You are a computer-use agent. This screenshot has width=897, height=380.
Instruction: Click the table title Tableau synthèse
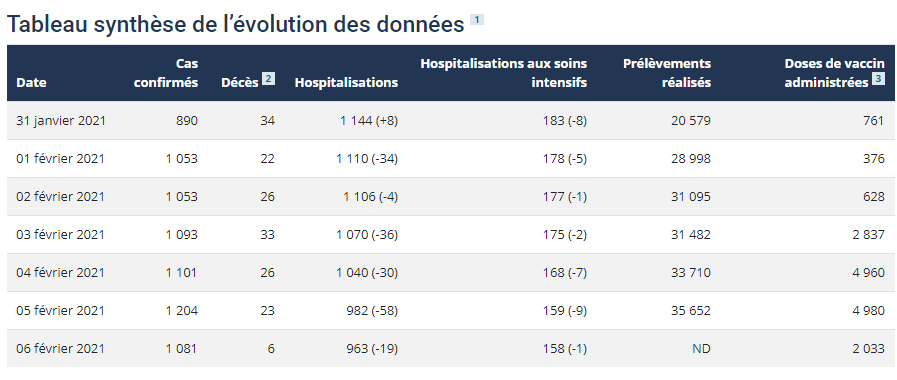coord(235,25)
